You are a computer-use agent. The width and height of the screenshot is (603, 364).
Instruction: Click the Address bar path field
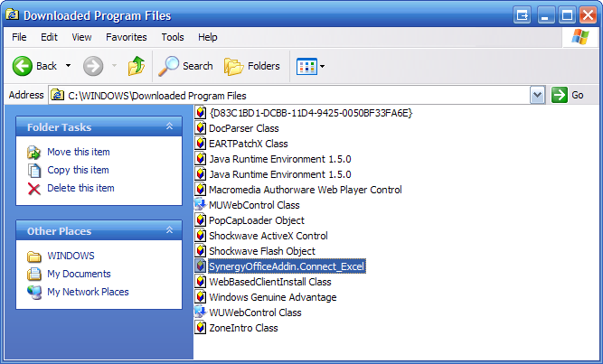coord(288,95)
